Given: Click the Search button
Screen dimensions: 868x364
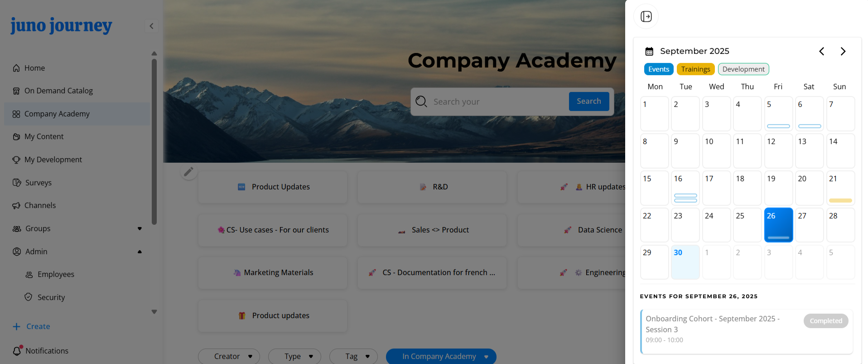Looking at the screenshot, I should (588, 102).
